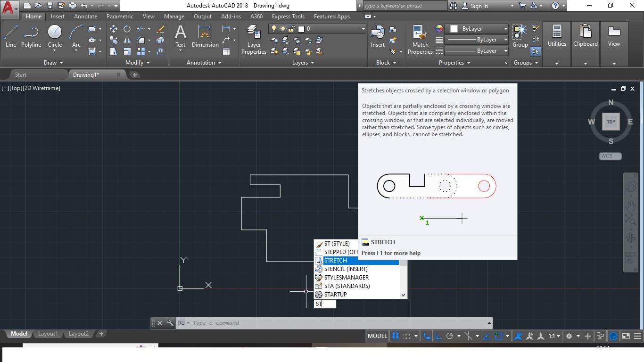Click the Offset tool icon
Screen dimensions: 644x362
pyautogui.click(x=160, y=51)
